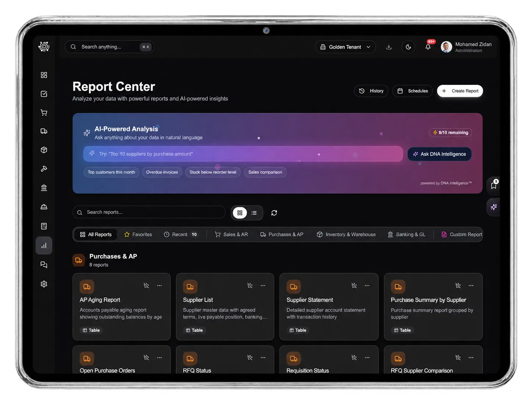Open the bookmark panel on right edge

point(493,186)
